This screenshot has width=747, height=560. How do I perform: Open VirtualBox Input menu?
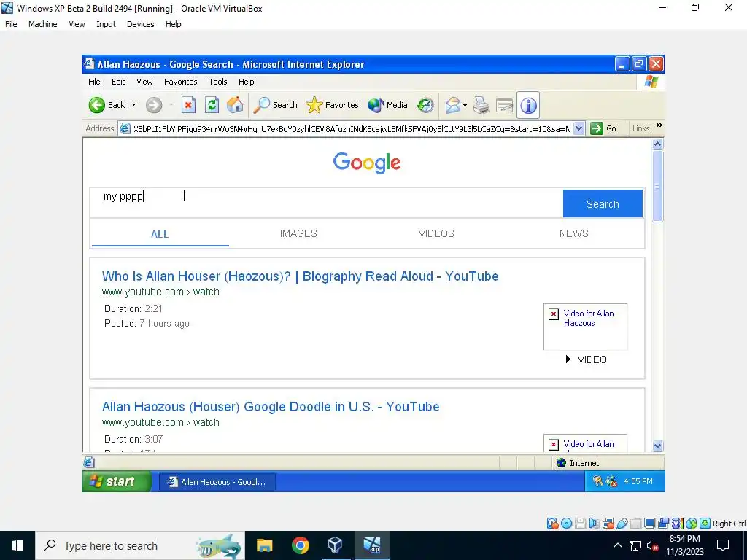coord(106,24)
